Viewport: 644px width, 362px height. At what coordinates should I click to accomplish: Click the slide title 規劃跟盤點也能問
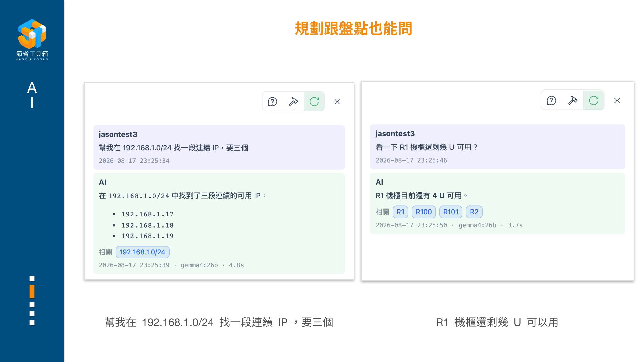click(353, 28)
